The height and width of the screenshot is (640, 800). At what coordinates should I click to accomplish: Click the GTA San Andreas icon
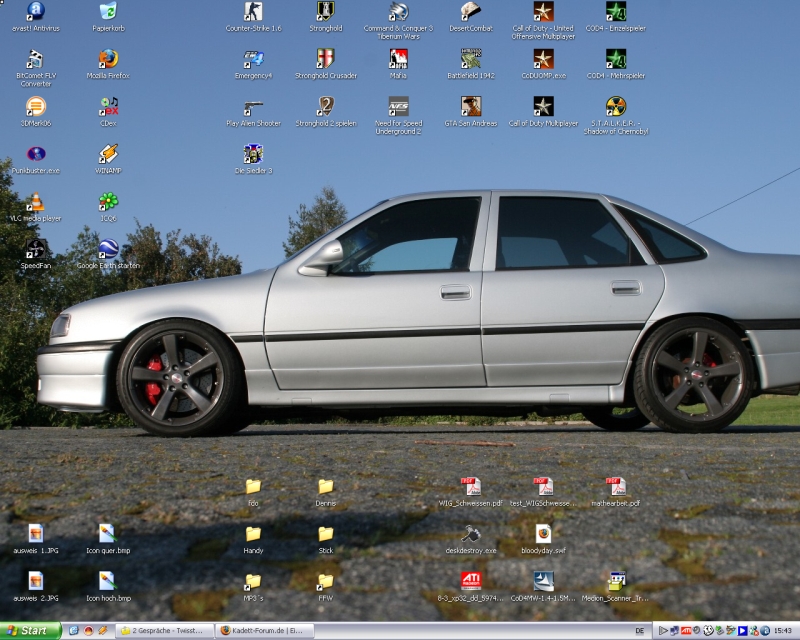pyautogui.click(x=470, y=106)
